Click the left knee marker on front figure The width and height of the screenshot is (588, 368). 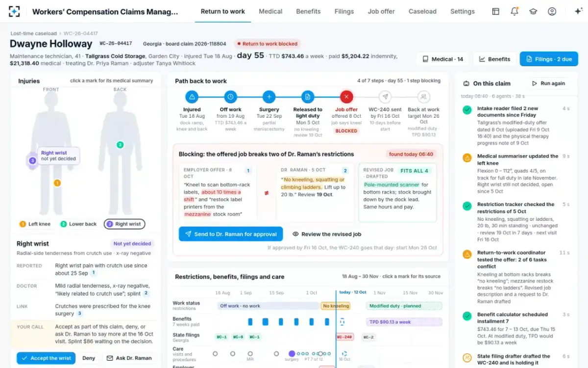click(x=57, y=183)
